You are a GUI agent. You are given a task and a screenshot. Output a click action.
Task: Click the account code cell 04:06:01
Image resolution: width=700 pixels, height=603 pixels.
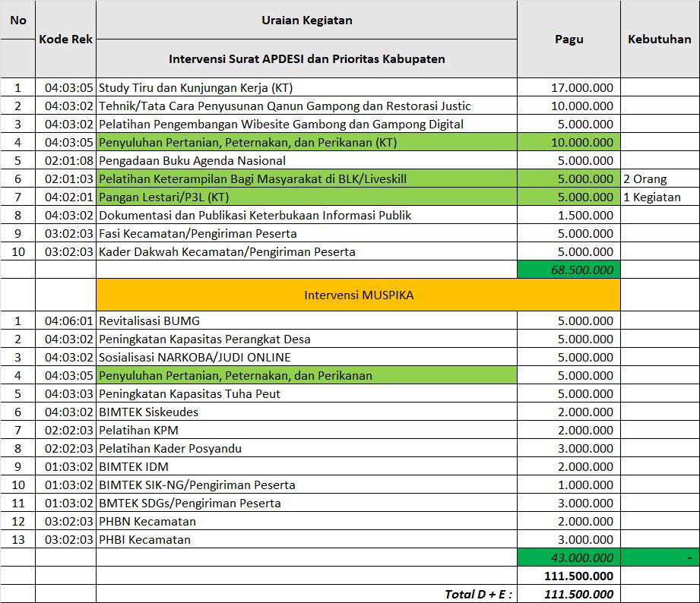pyautogui.click(x=65, y=320)
